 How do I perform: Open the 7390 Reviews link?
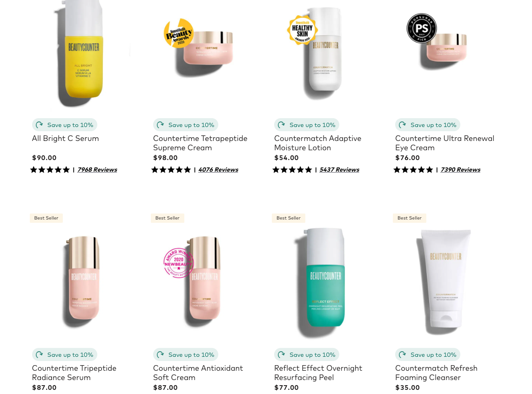460,169
